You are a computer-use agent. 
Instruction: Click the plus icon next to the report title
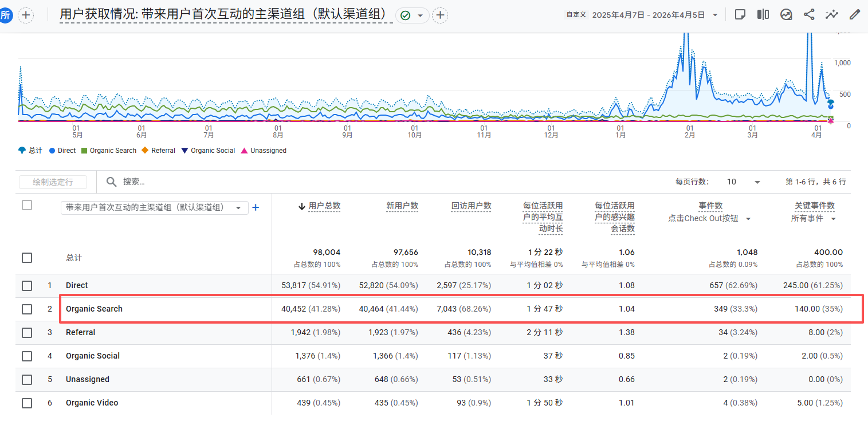tap(440, 15)
